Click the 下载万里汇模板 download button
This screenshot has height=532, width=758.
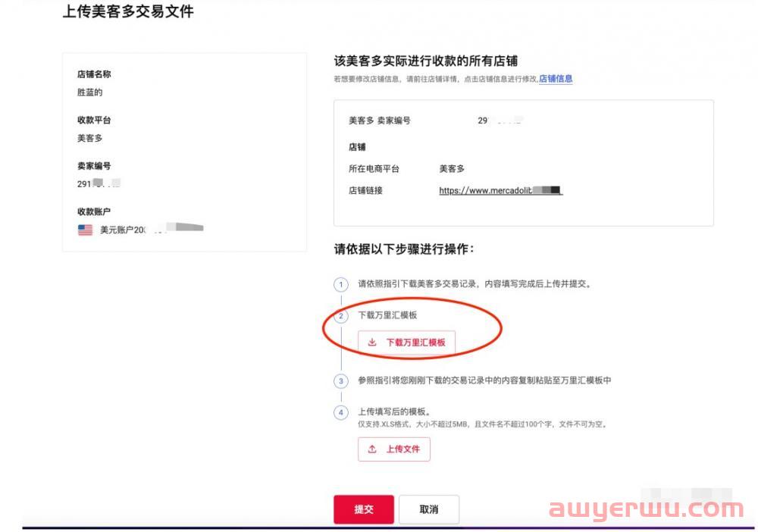(406, 343)
